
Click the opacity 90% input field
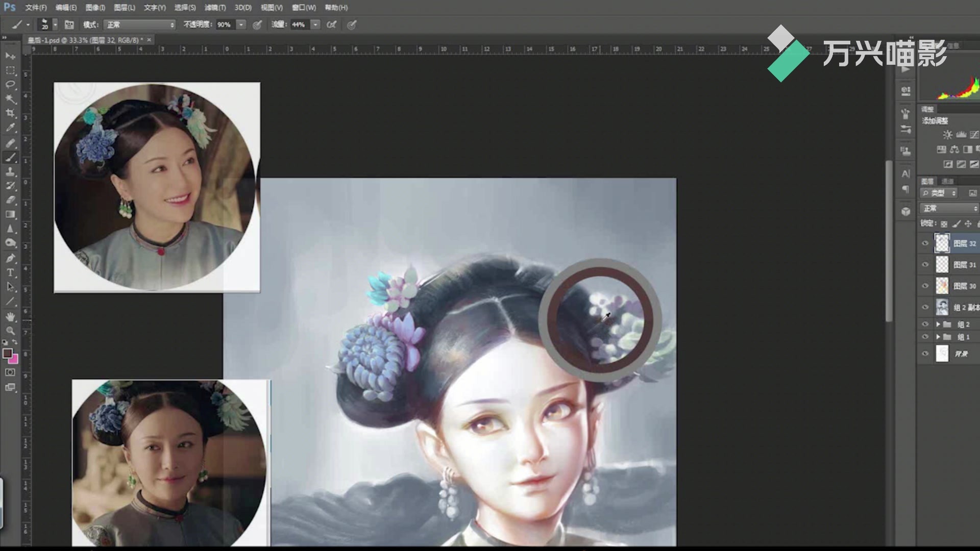click(x=225, y=24)
